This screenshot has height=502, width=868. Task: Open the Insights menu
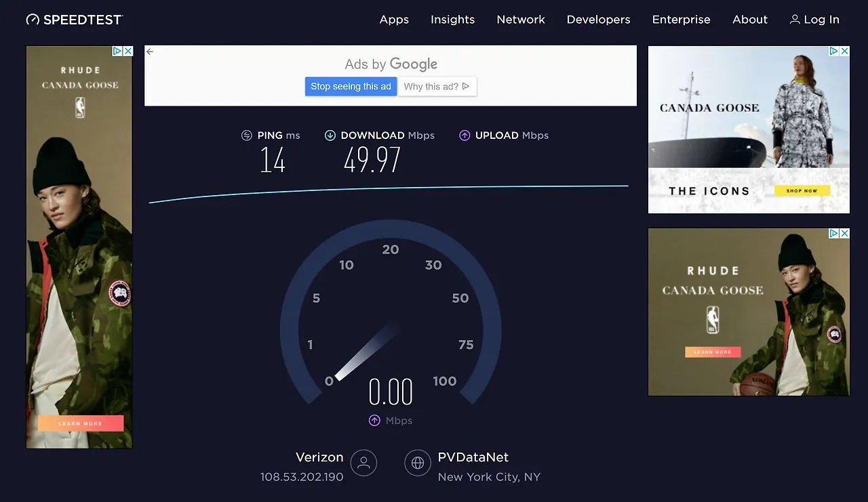point(452,20)
